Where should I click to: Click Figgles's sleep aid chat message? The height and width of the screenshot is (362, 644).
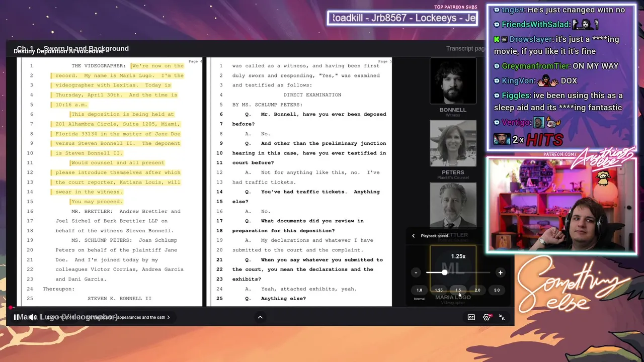pyautogui.click(x=558, y=102)
